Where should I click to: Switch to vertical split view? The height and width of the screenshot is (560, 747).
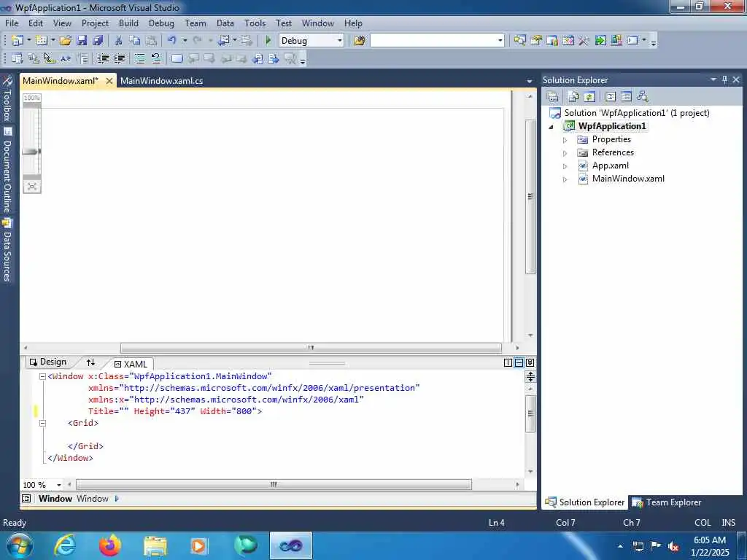coord(508,363)
